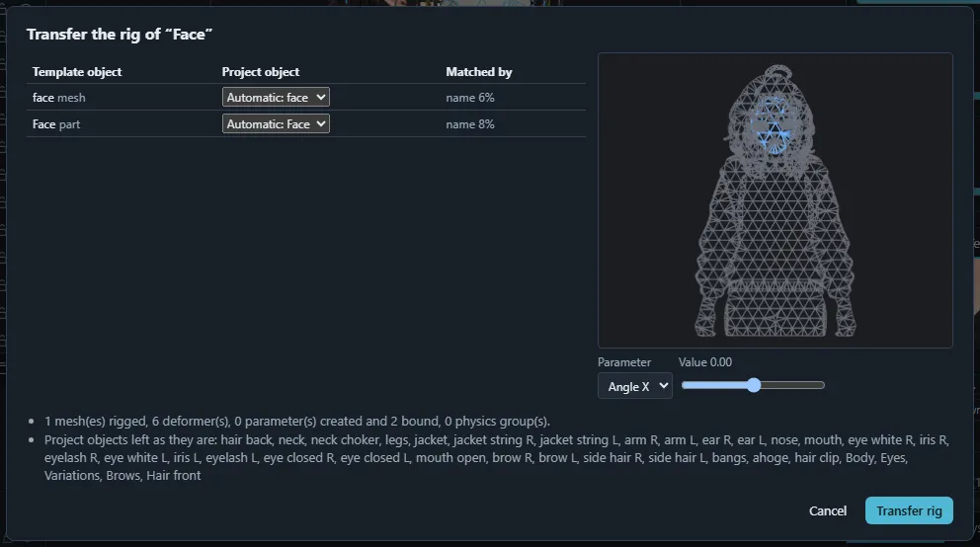Viewport: 980px width, 547px height.
Task: Click the '1 mesh(es) rigged' summary line
Action: point(297,421)
